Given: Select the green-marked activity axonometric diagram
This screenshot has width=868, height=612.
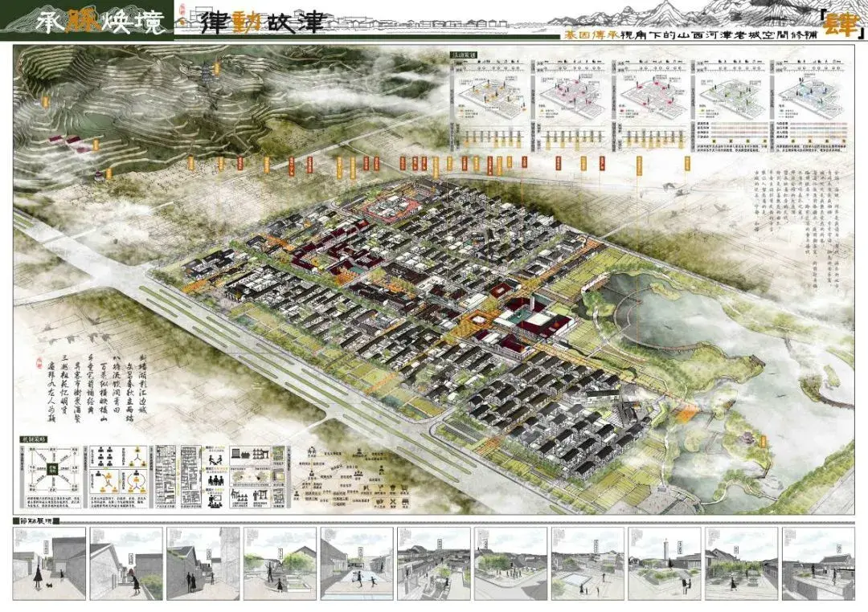Looking at the screenshot, I should 733,100.
